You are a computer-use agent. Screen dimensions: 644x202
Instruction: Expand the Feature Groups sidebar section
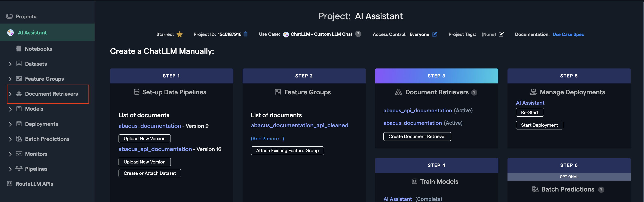pos(10,79)
